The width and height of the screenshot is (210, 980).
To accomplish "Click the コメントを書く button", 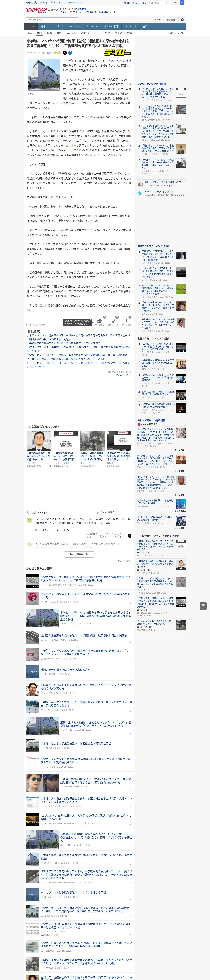I will pos(105,512).
